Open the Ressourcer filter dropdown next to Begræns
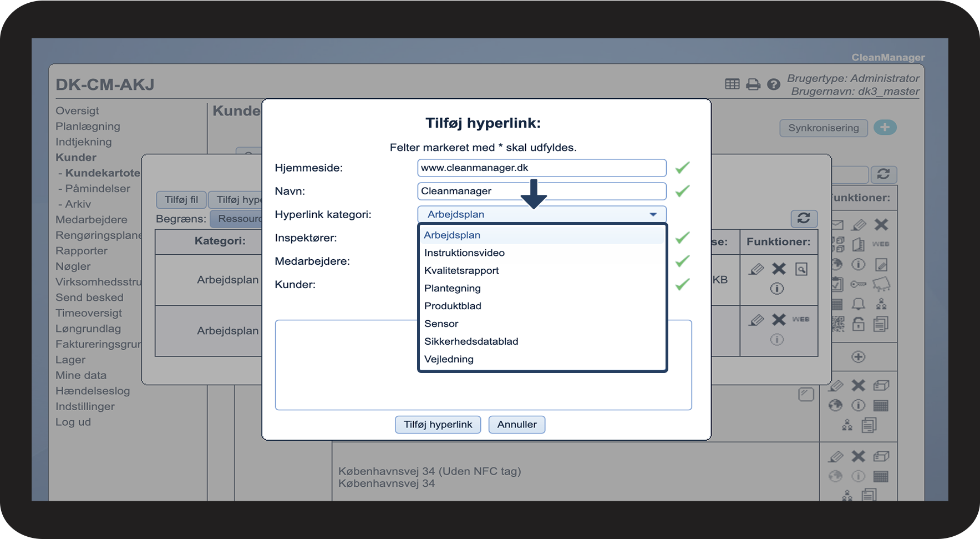 [x=237, y=219]
